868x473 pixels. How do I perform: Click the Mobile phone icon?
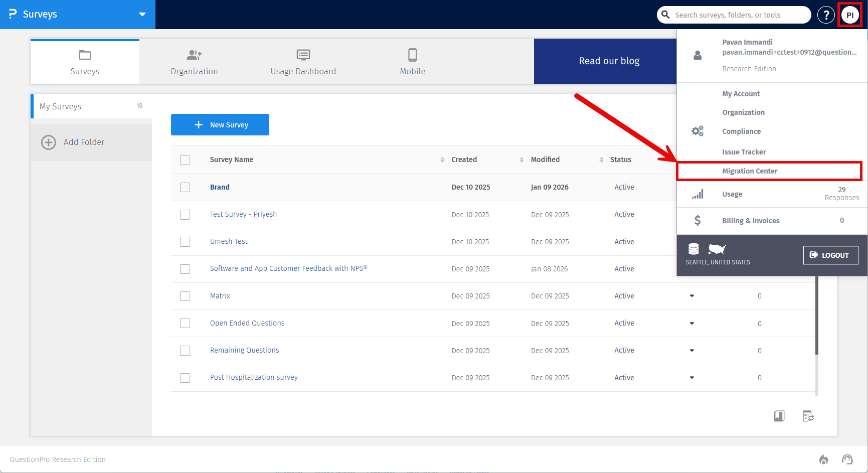[412, 55]
